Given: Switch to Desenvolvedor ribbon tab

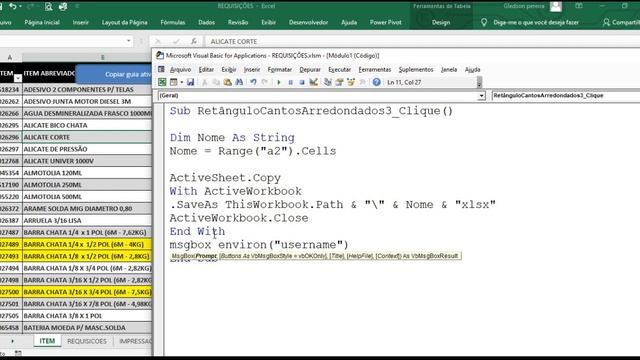Looking at the screenshot, I should click(x=308, y=22).
